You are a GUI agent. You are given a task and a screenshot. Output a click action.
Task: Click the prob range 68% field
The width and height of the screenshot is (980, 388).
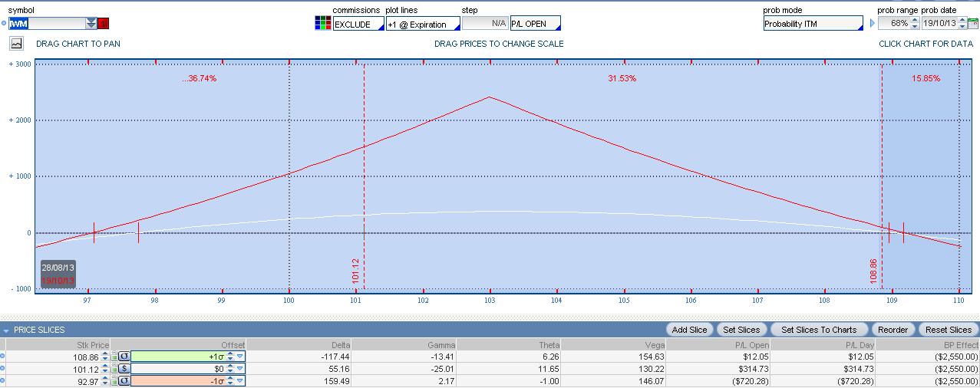[895, 24]
